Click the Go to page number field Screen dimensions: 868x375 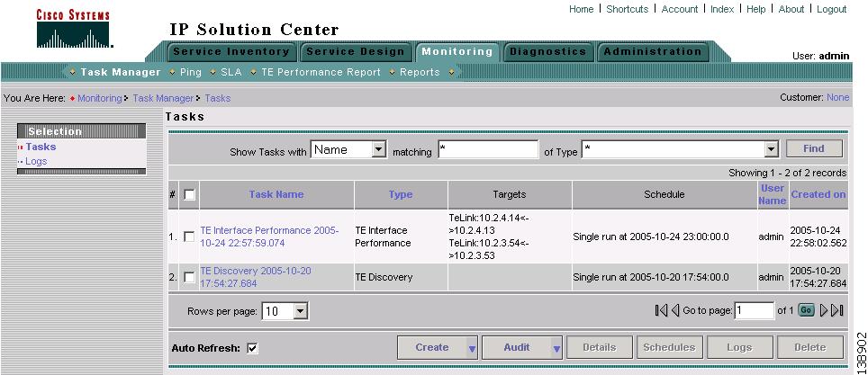point(754,311)
